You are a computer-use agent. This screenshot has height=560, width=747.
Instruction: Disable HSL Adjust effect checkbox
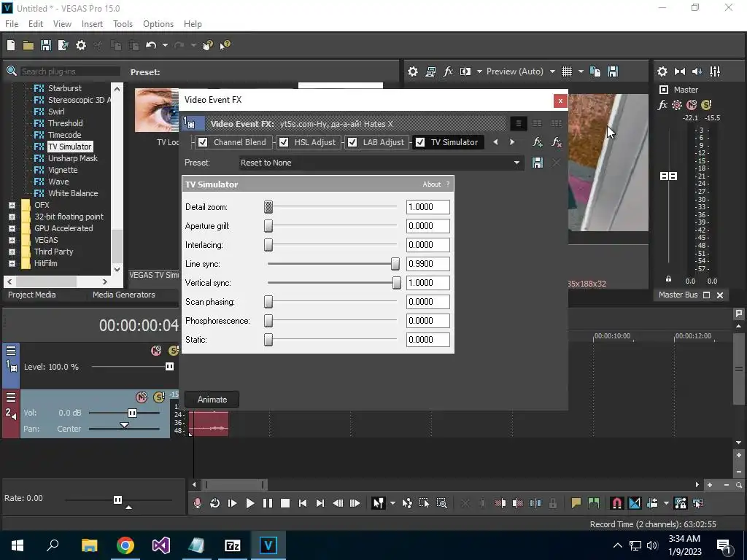click(284, 142)
